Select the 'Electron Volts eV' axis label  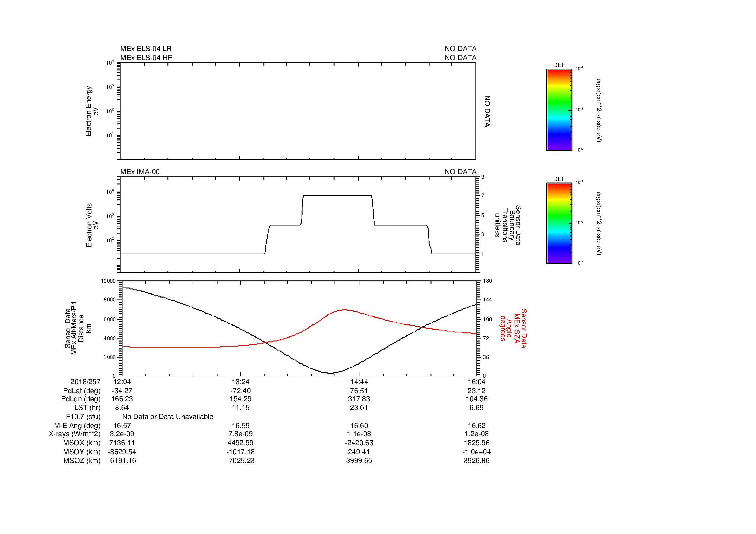click(x=92, y=225)
